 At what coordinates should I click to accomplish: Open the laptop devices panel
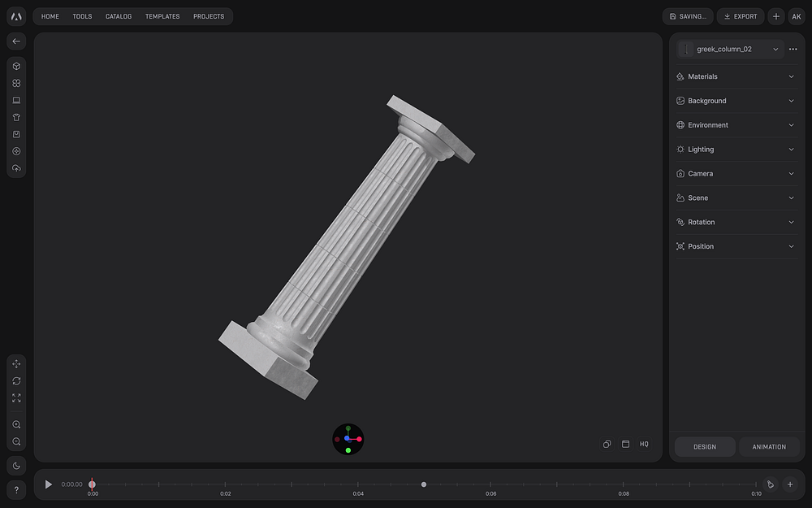click(x=16, y=100)
